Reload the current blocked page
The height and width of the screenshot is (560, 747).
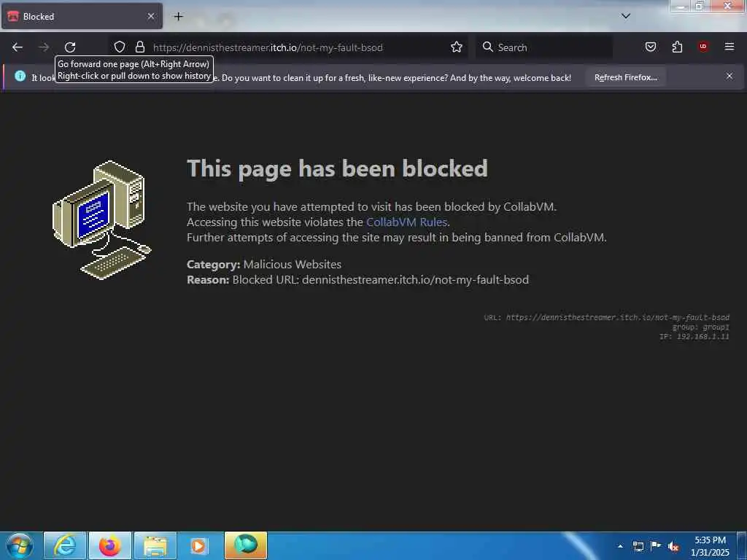point(70,47)
